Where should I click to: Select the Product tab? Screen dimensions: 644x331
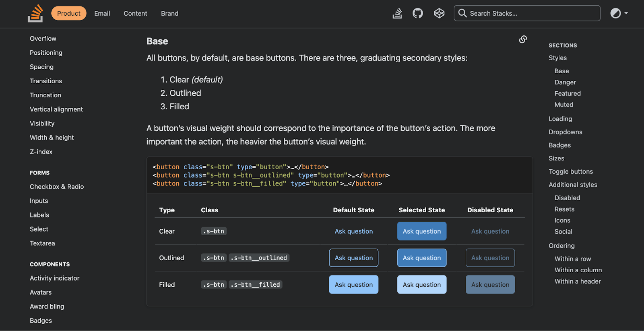coord(68,13)
